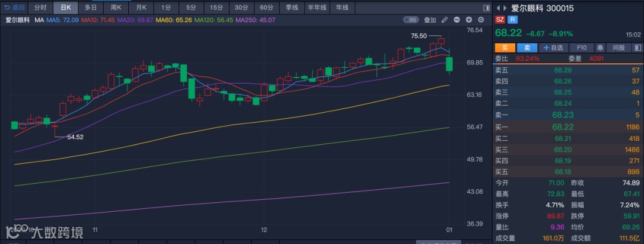Click the 委比 93.24% value
Image resolution: width=644 pixels, height=244 pixels.
(x=528, y=58)
